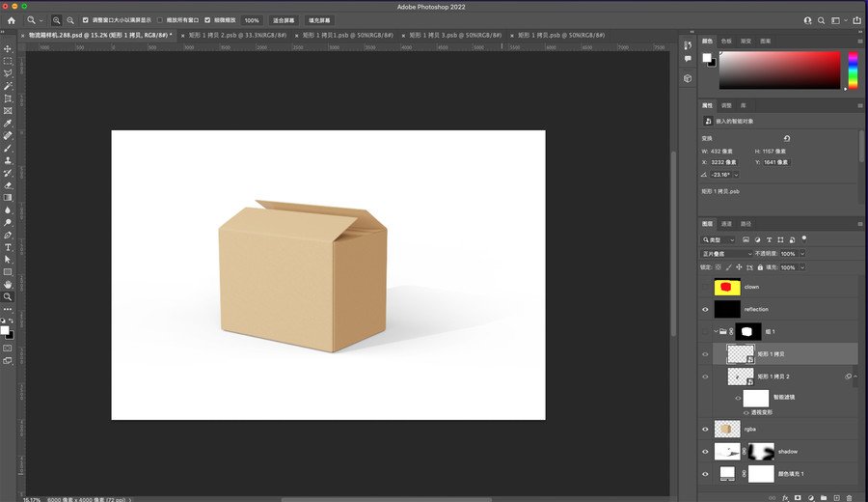Select the Horizontal Type tool
868x502 pixels.
pyautogui.click(x=8, y=247)
